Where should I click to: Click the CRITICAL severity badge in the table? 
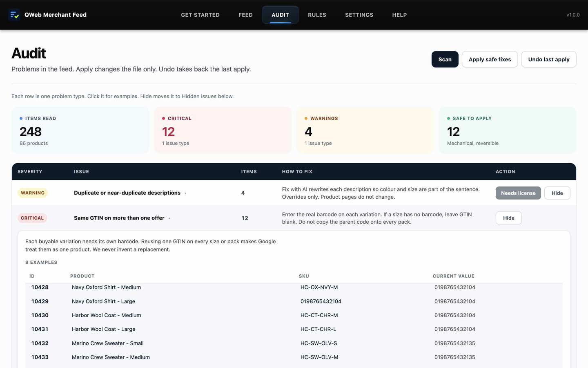32,218
